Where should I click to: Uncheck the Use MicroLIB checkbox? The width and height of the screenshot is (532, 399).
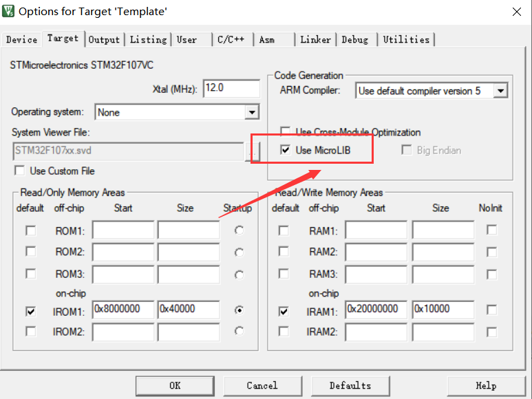[x=285, y=150]
